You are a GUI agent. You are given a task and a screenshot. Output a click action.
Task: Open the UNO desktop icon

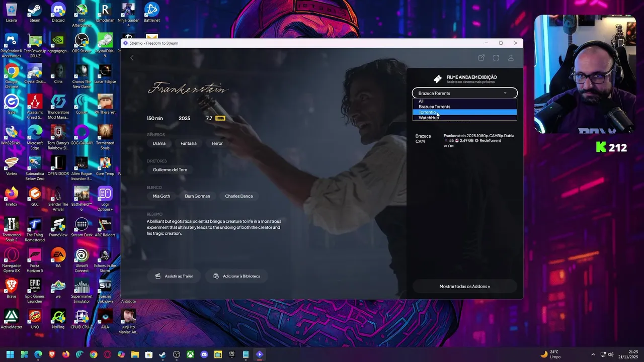tap(35, 319)
